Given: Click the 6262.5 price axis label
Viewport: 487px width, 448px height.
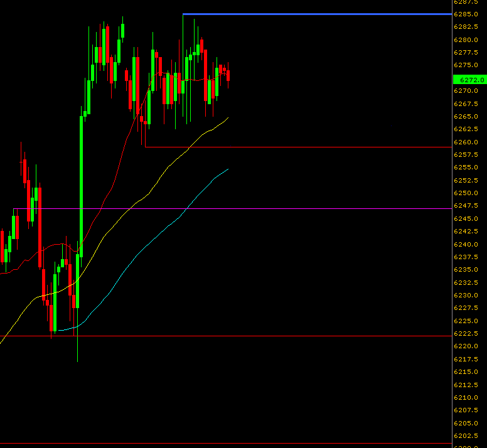Looking at the screenshot, I should tap(466, 129).
